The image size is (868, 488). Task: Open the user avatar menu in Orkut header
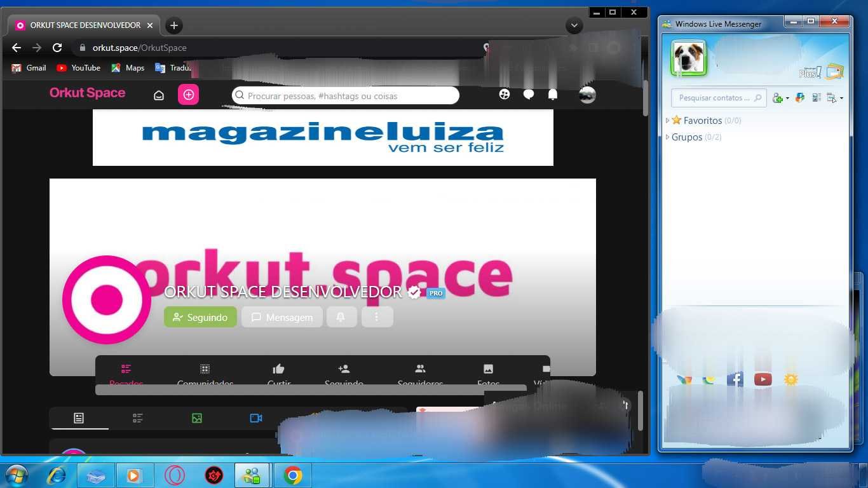click(x=587, y=95)
